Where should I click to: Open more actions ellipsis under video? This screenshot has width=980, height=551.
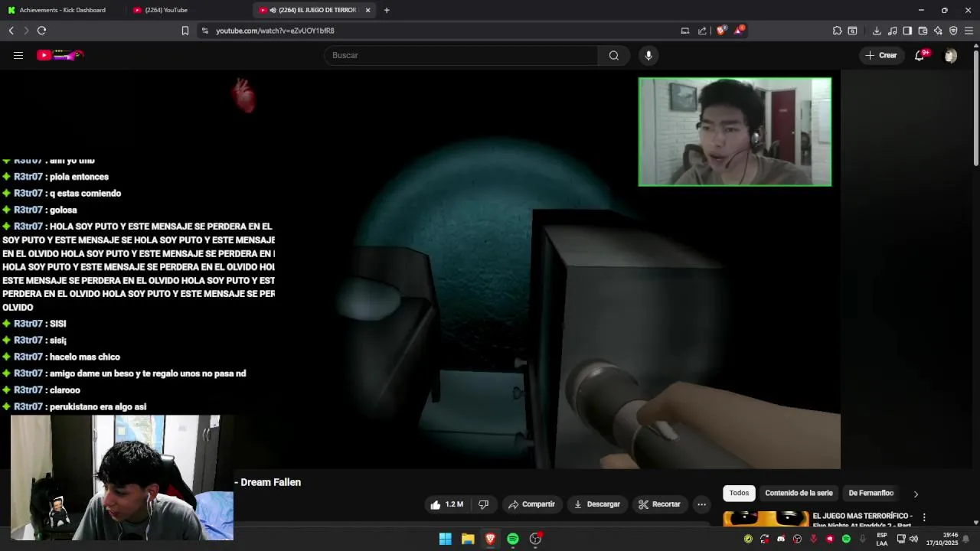click(x=701, y=504)
